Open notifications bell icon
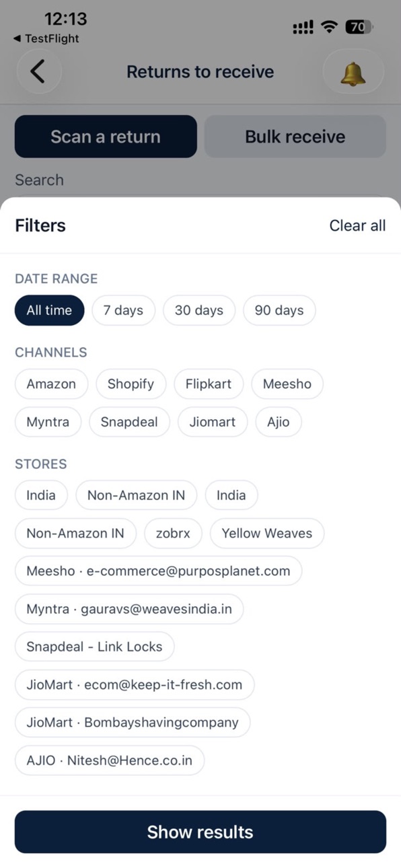401x868 pixels. click(353, 72)
